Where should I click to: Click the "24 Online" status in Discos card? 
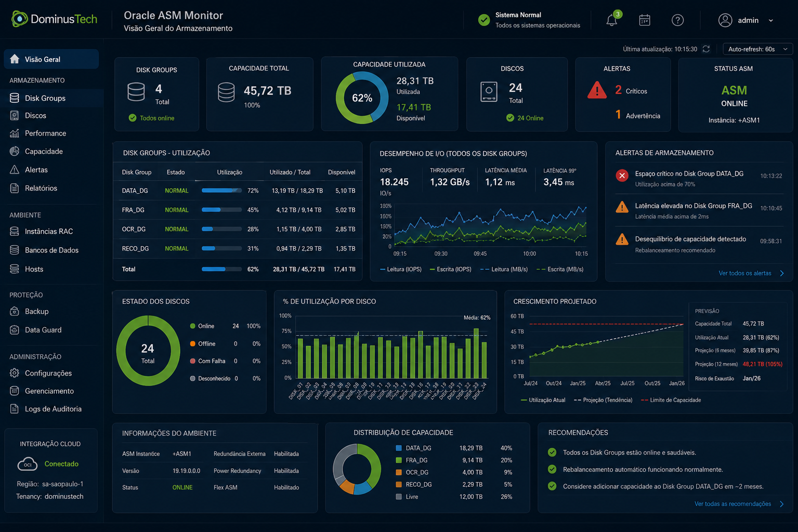(525, 118)
